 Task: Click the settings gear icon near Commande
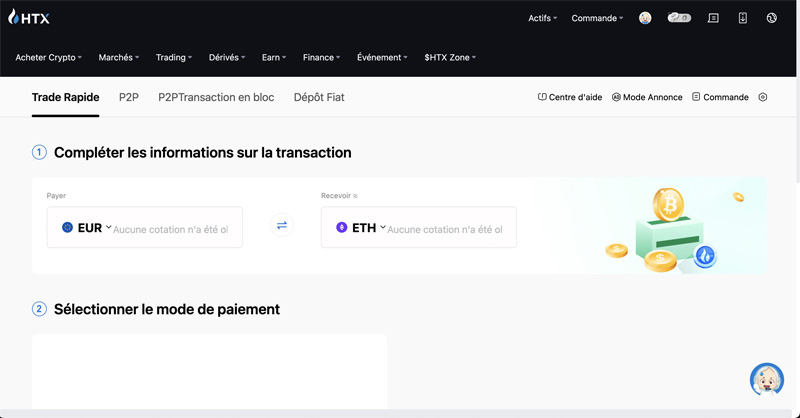click(x=762, y=97)
